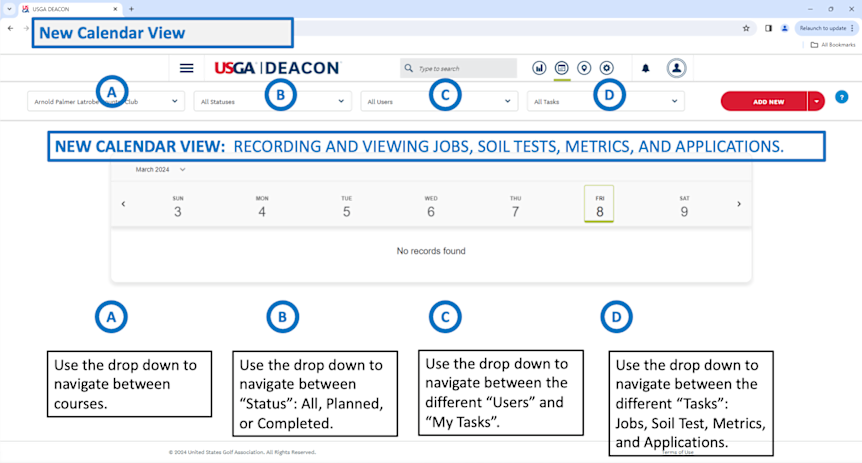Screen dimensions: 862x463
Task: Expand the All Statuses dropdown
Action: 273,101
